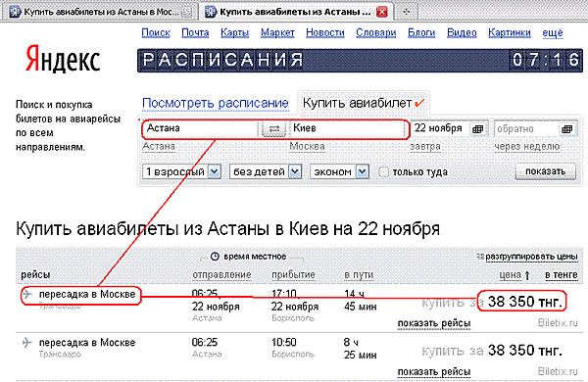Click airplane icon of second flight row
This screenshot has height=382, width=588.
pos(27,342)
